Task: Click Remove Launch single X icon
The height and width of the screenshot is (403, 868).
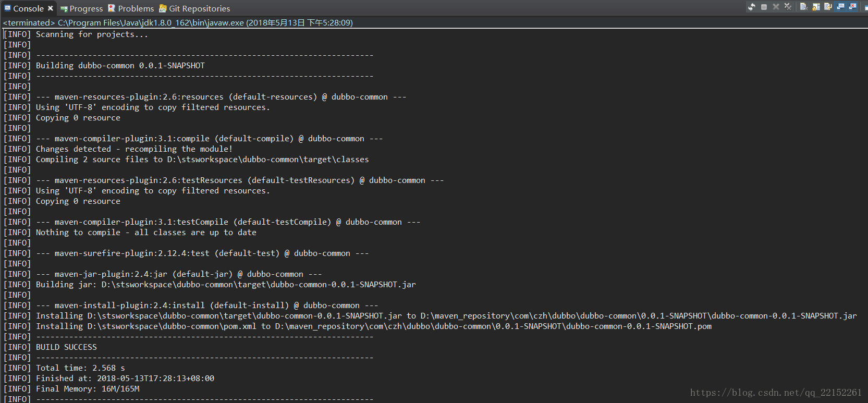Action: coord(776,7)
